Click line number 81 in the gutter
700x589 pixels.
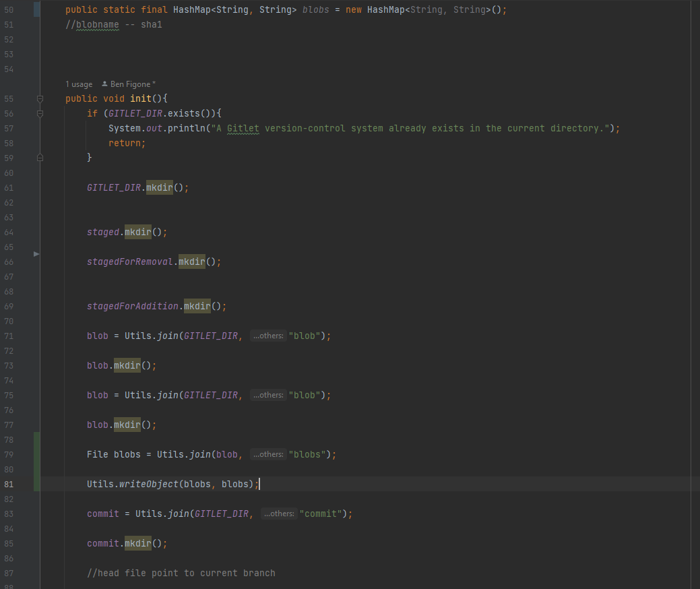pos(9,484)
